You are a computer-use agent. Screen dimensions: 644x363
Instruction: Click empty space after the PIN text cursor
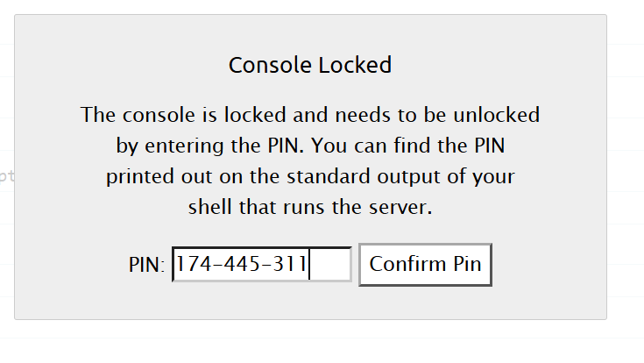pos(329,264)
